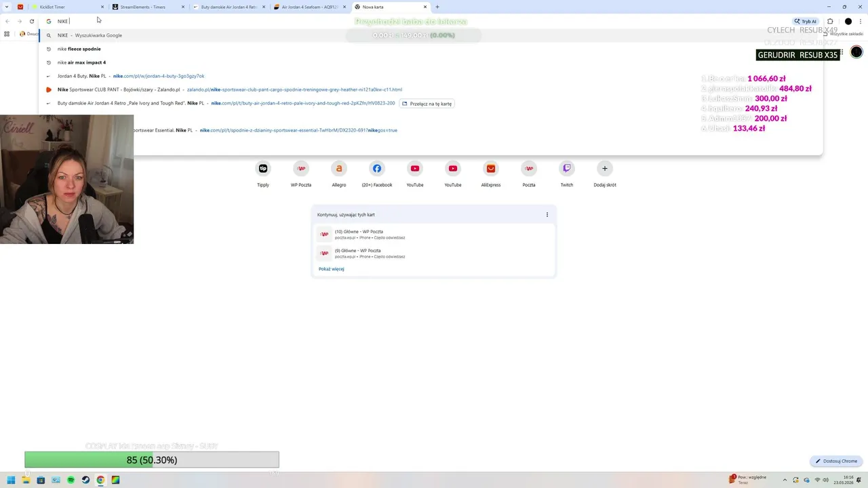Open Spotify from the taskbar
The width and height of the screenshot is (868, 488).
(x=71, y=480)
